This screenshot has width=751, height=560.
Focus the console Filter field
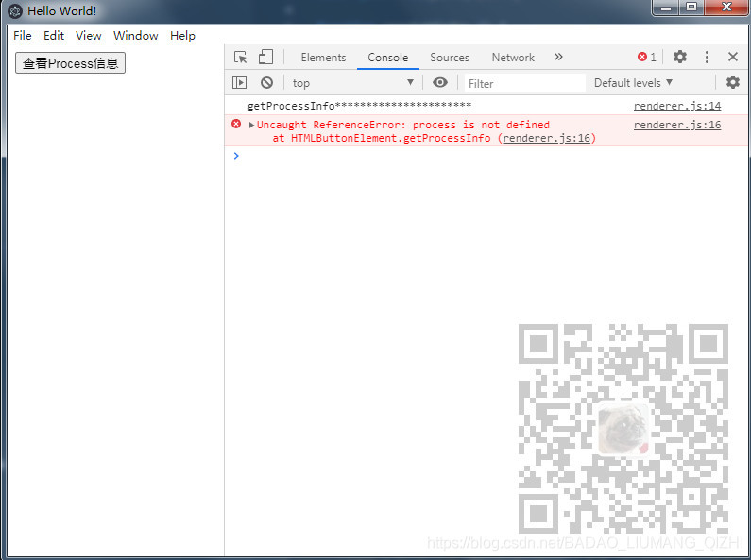tap(525, 83)
